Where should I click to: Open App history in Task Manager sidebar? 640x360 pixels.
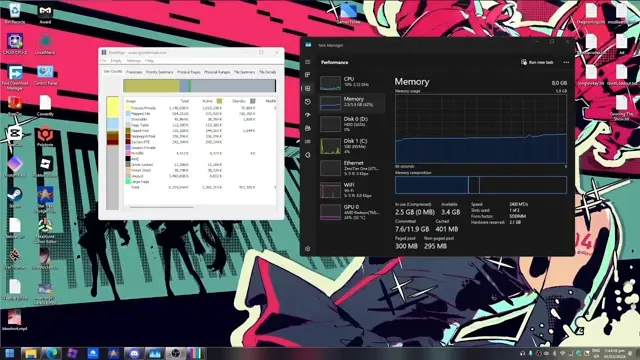308,102
